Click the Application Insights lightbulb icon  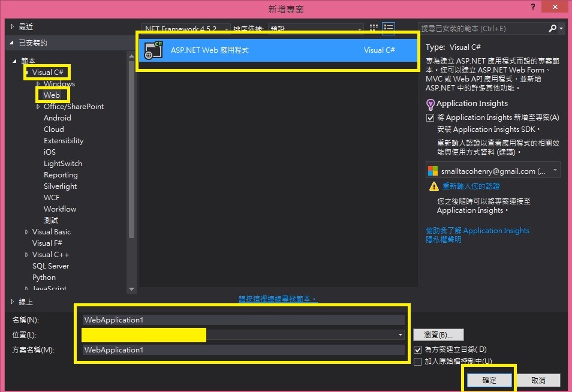(x=430, y=104)
